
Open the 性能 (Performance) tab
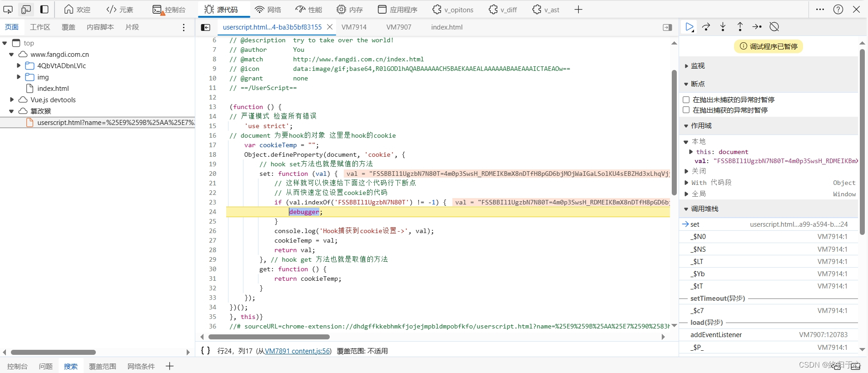click(308, 9)
